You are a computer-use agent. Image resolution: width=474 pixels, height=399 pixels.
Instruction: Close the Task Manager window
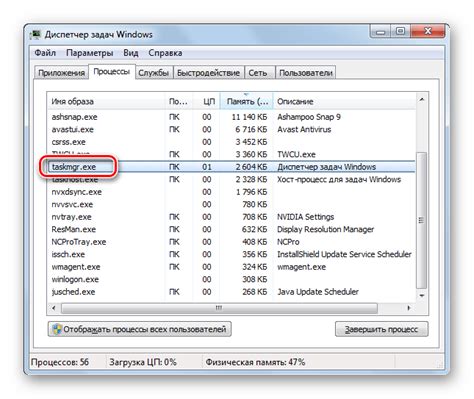tap(428, 32)
